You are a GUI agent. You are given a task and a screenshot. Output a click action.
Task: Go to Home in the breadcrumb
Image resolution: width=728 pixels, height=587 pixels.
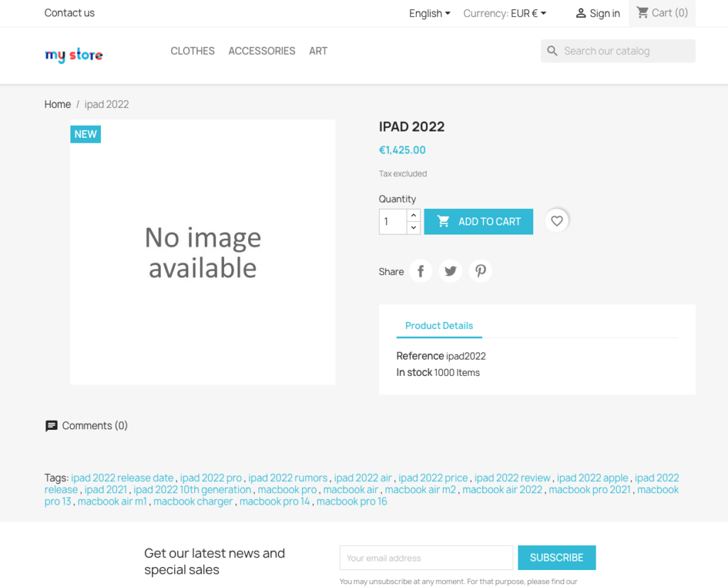click(x=58, y=104)
